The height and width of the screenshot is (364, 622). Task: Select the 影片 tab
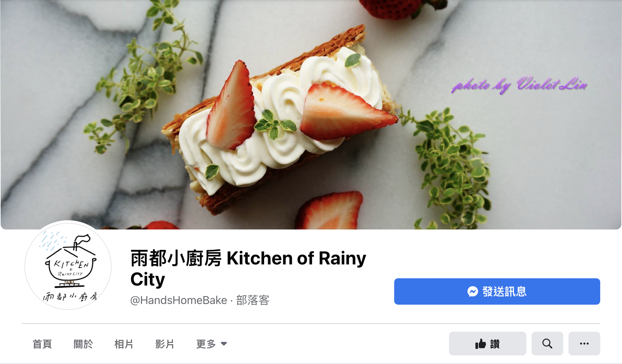[165, 344]
